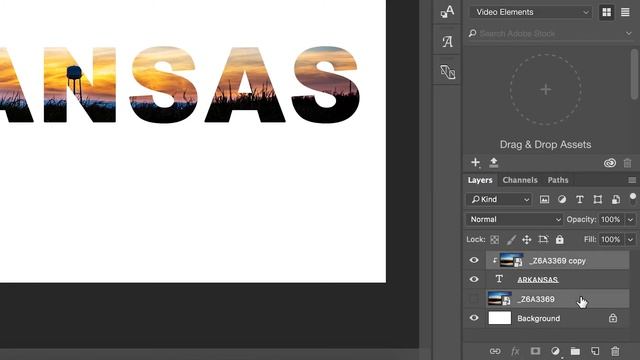The image size is (640, 360).
Task: Click the Drag & Drop Assets circle
Action: click(x=545, y=89)
